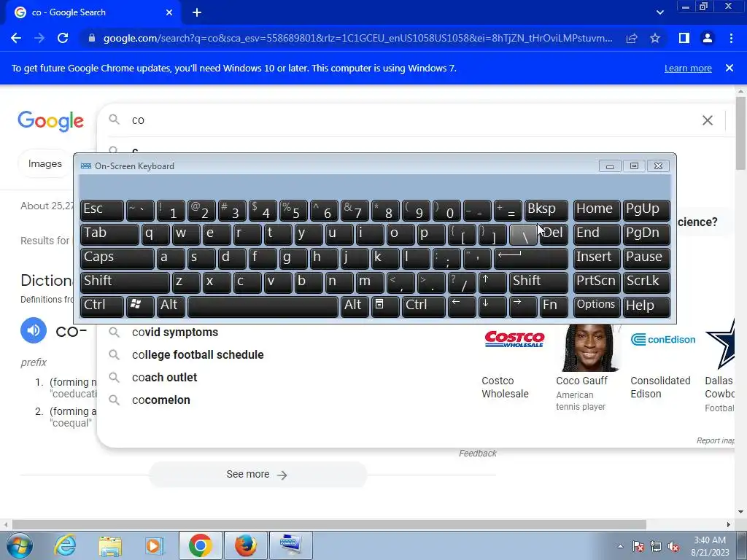Follow the Learn more link
Screen dimensions: 747x560
pos(688,68)
